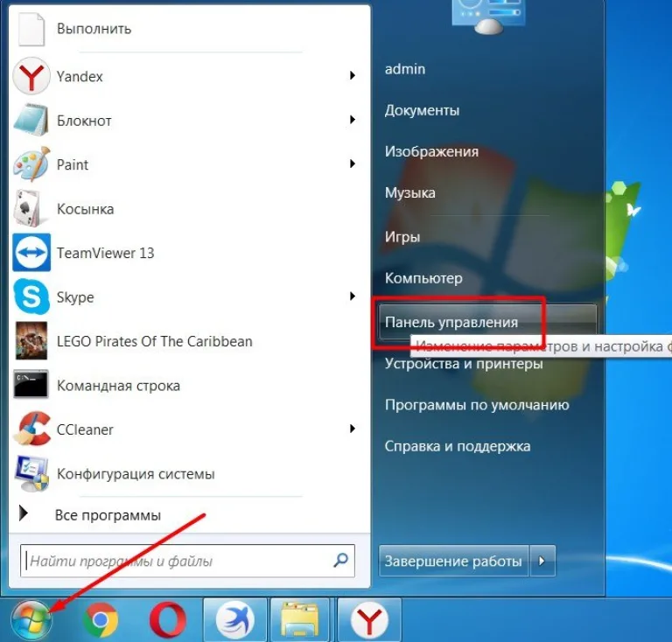Click the Google Chrome taskbar icon
The image size is (672, 642).
click(101, 619)
